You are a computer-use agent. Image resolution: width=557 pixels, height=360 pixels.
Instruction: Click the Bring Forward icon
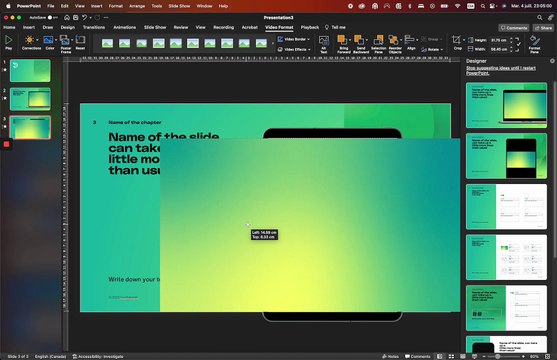[342, 40]
